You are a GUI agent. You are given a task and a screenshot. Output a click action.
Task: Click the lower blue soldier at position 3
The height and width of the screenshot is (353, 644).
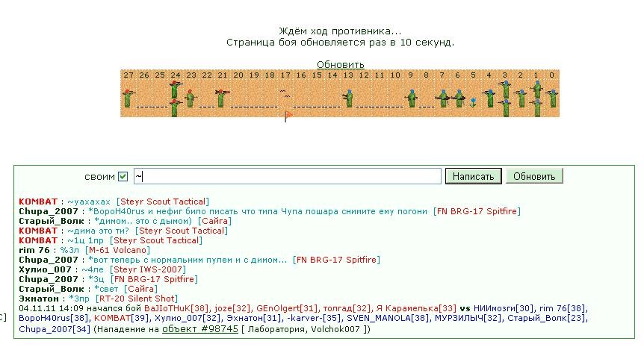pos(505,108)
